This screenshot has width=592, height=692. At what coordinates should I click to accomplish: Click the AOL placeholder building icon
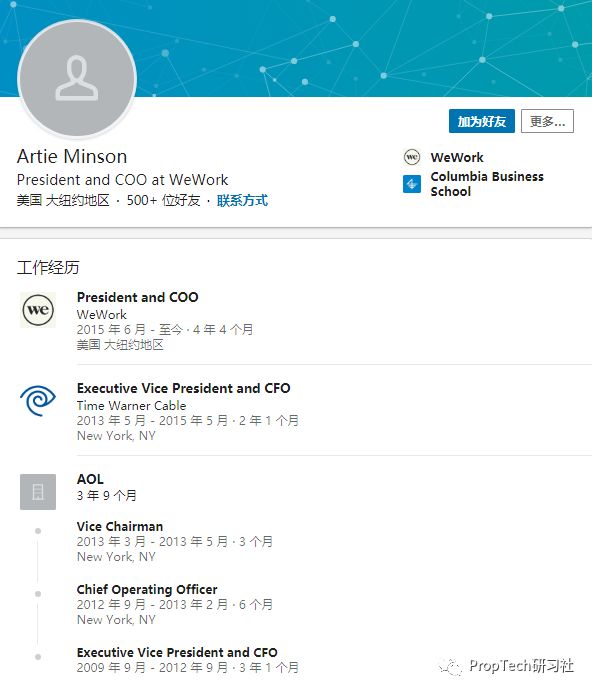click(38, 492)
